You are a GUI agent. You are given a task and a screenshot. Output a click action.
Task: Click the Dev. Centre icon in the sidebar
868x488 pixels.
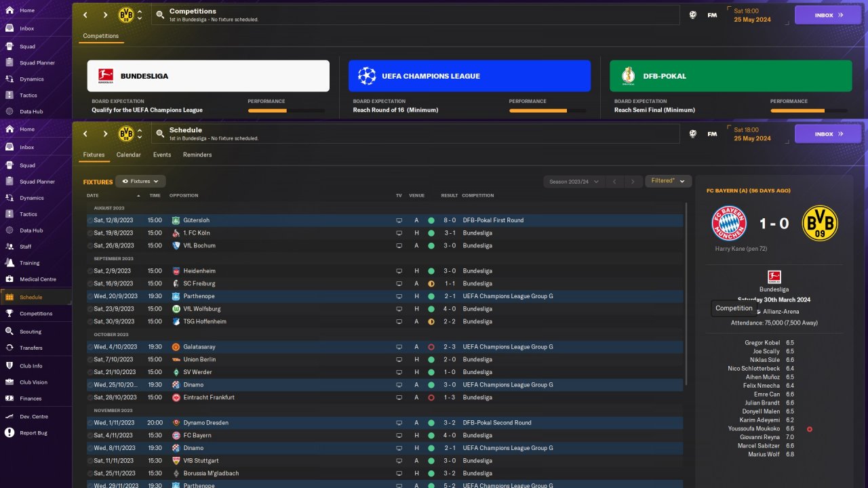[x=9, y=416]
